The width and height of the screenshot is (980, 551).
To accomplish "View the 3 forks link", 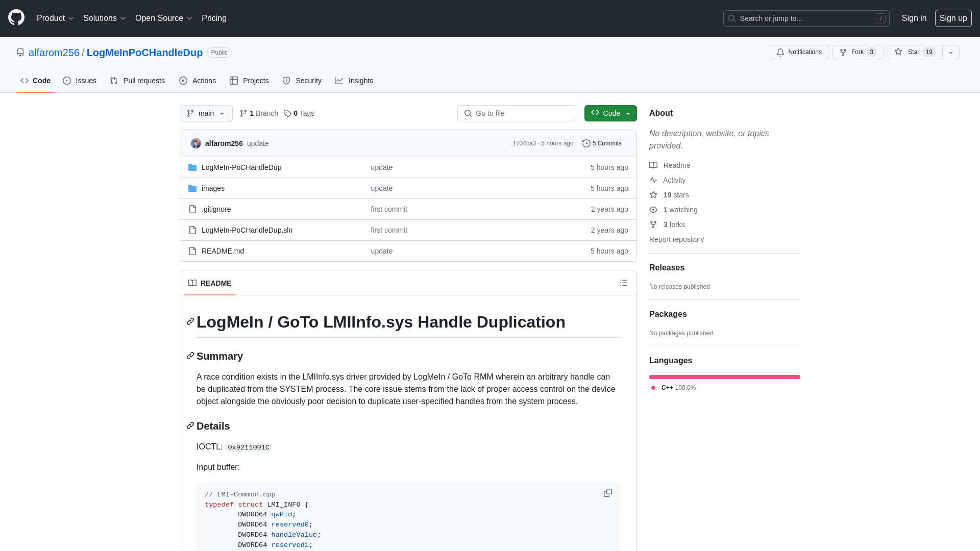I will click(x=667, y=224).
